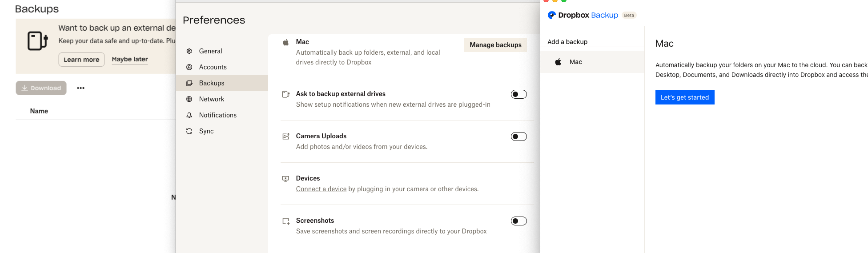Enable the Screenshots toggle
This screenshot has width=868, height=253.
(x=518, y=221)
